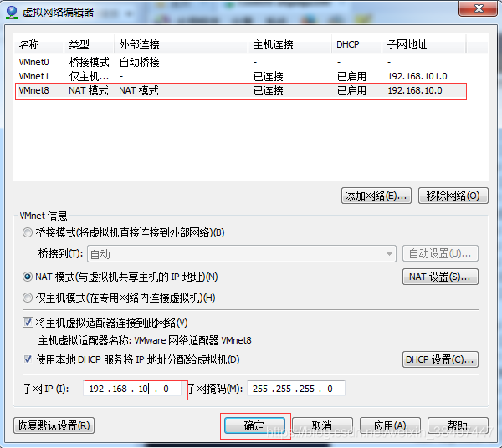Click the 移除网络(O) button

tap(453, 196)
